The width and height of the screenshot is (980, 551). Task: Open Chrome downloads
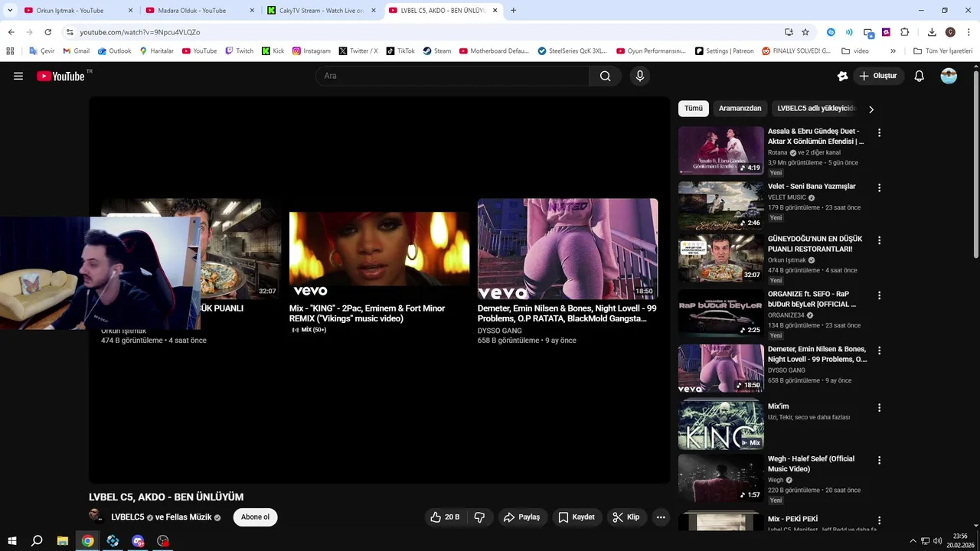pos(932,32)
